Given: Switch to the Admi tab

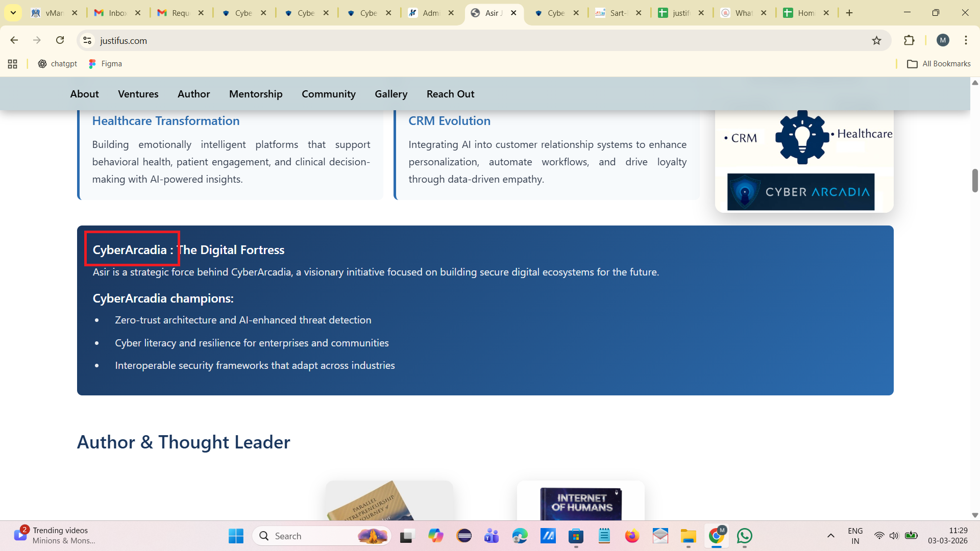Looking at the screenshot, I should [431, 13].
